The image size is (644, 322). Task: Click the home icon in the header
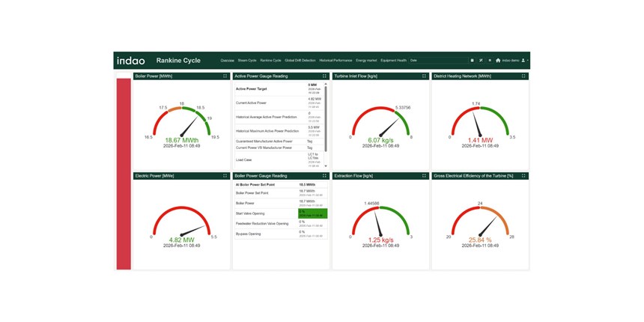click(x=498, y=61)
